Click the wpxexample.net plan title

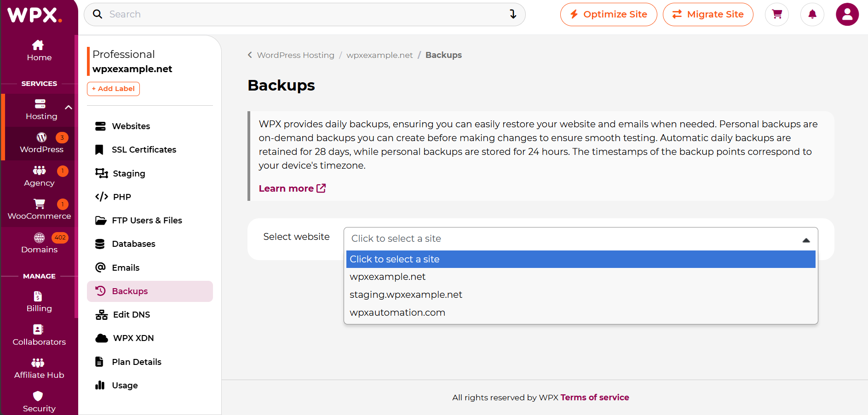pos(132,69)
